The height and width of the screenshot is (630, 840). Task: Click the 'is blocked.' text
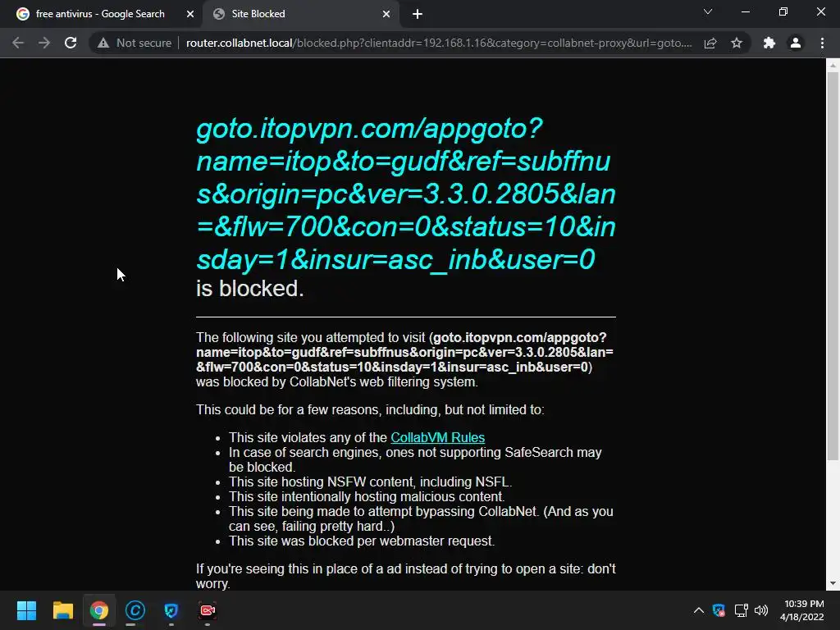coord(249,289)
